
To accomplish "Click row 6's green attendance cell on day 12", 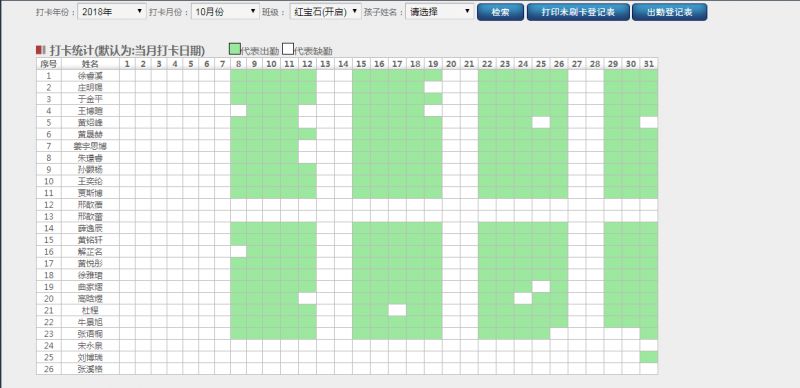I will [x=307, y=134].
